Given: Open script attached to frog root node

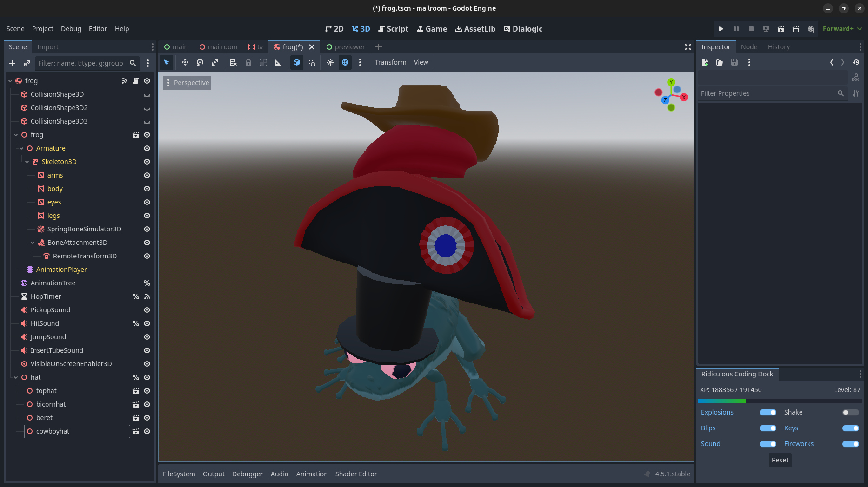Looking at the screenshot, I should pyautogui.click(x=136, y=81).
